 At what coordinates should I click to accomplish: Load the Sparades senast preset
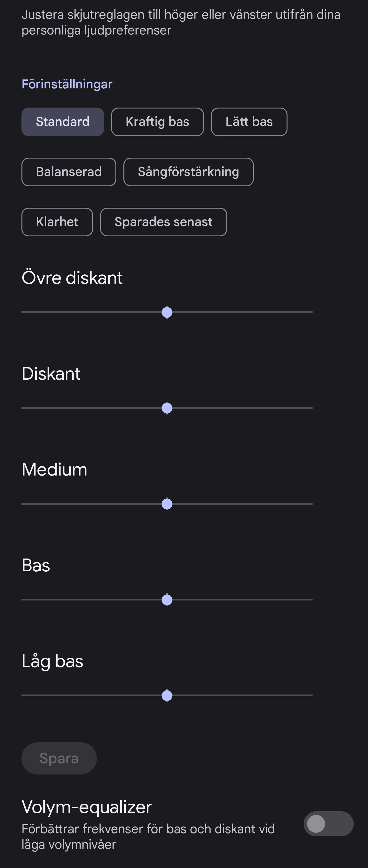pyautogui.click(x=164, y=222)
